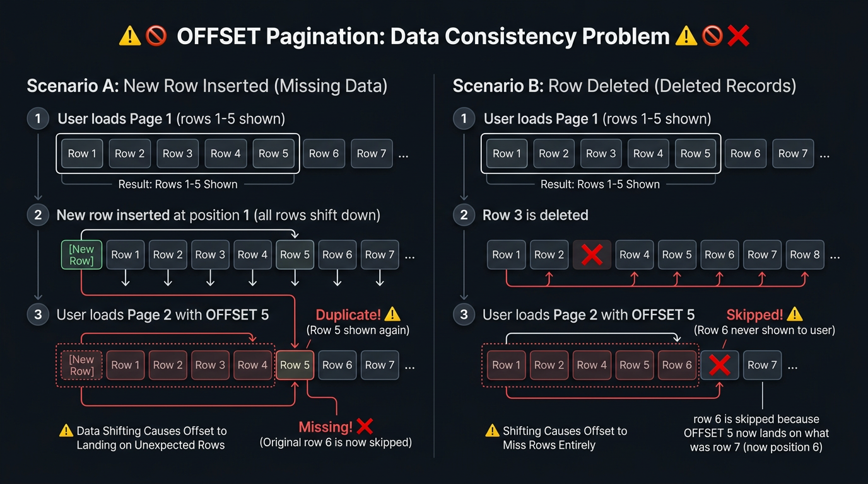Click the red X box replacing deleted Row 3

(x=592, y=255)
